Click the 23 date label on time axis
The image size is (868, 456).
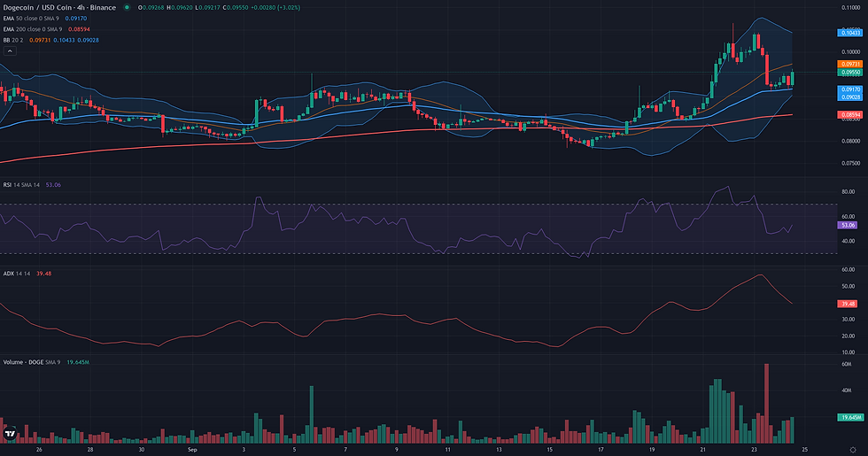pos(754,450)
